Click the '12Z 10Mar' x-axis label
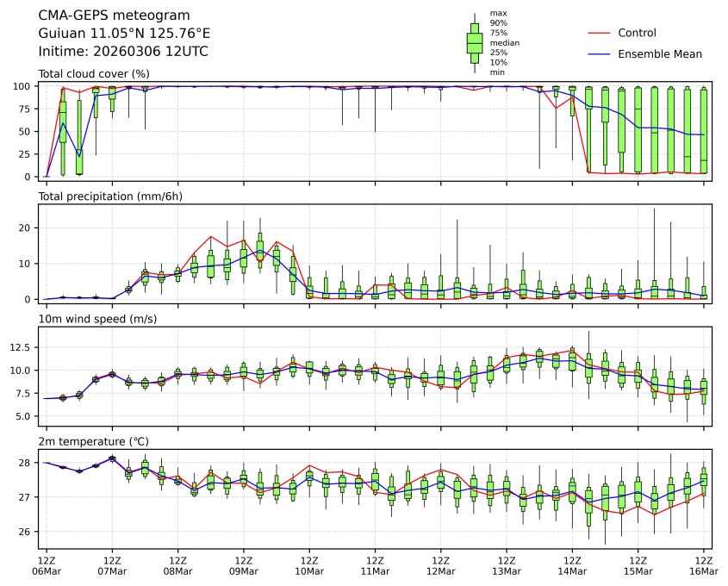728x586 pixels. (x=309, y=566)
